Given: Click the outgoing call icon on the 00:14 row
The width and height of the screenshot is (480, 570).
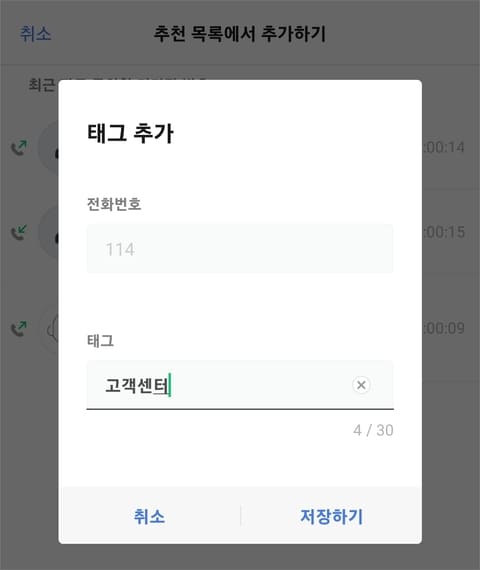Looking at the screenshot, I should point(19,148).
